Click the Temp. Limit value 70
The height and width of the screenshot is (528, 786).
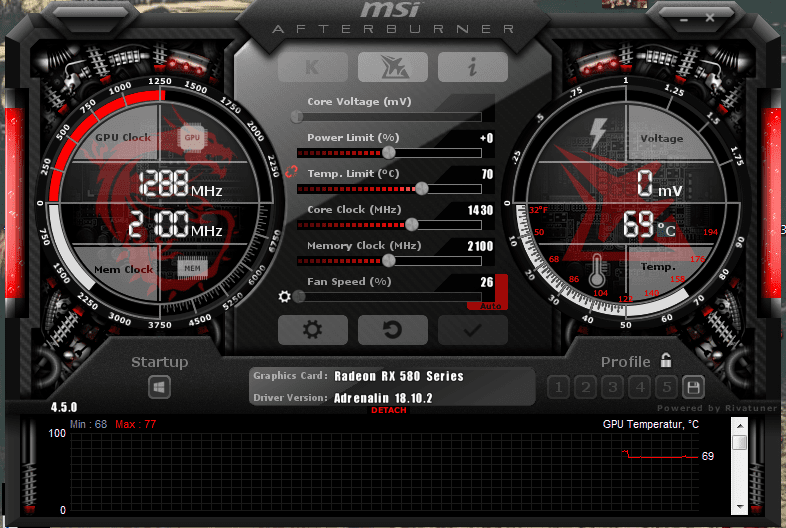tap(487, 174)
